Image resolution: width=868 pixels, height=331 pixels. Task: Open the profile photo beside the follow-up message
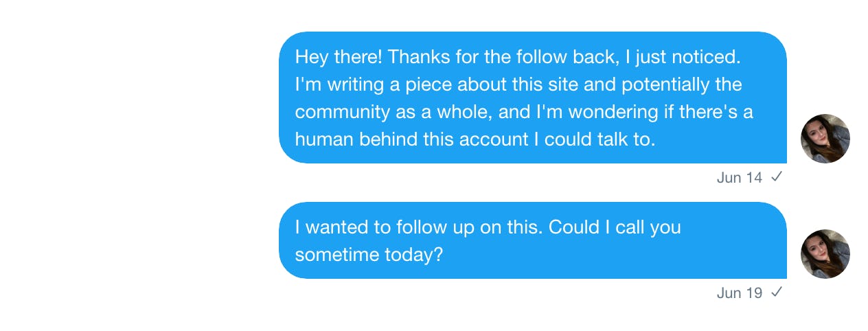pyautogui.click(x=825, y=253)
